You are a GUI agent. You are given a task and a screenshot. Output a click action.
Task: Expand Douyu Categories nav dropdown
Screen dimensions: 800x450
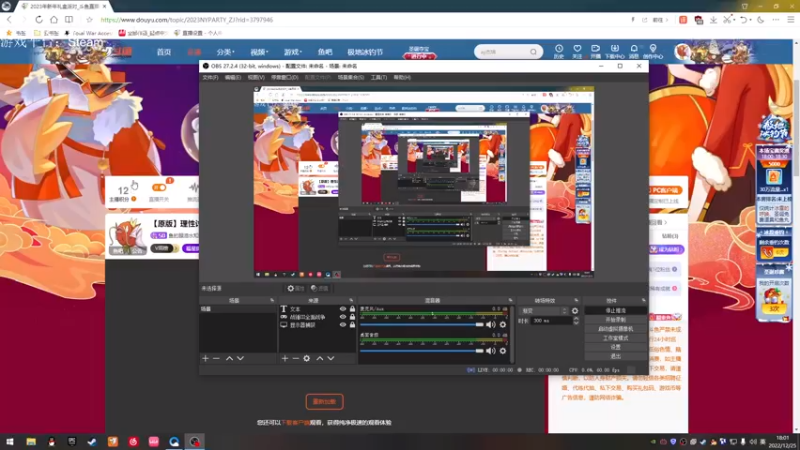pyautogui.click(x=225, y=52)
